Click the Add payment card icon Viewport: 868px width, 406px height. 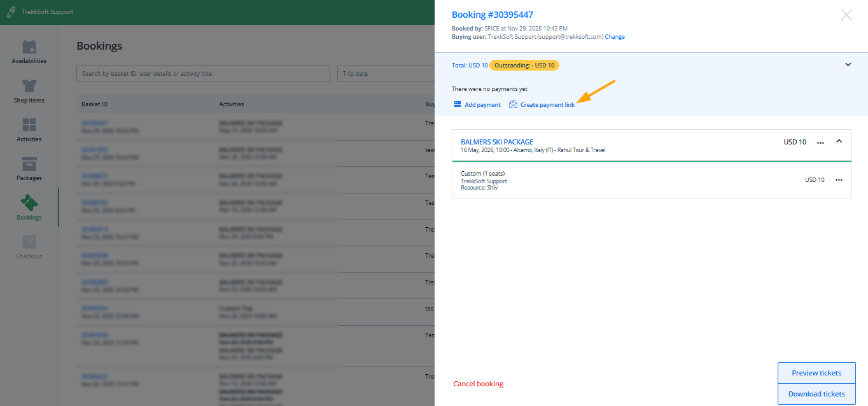457,104
